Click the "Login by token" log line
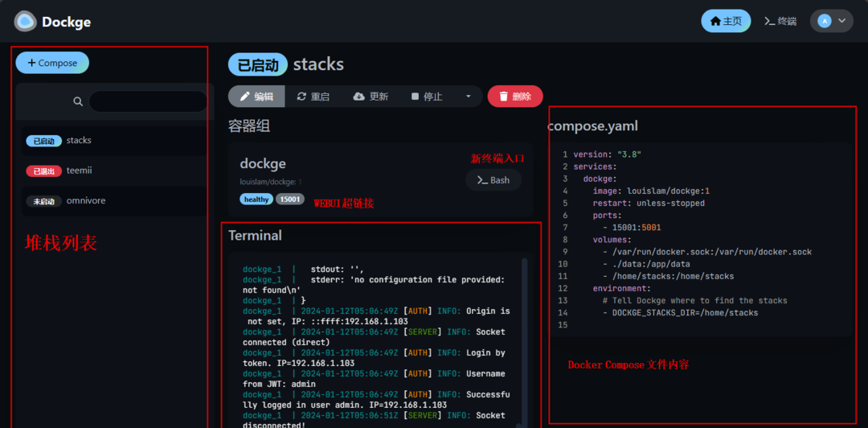This screenshot has height=428, width=868. pyautogui.click(x=375, y=357)
